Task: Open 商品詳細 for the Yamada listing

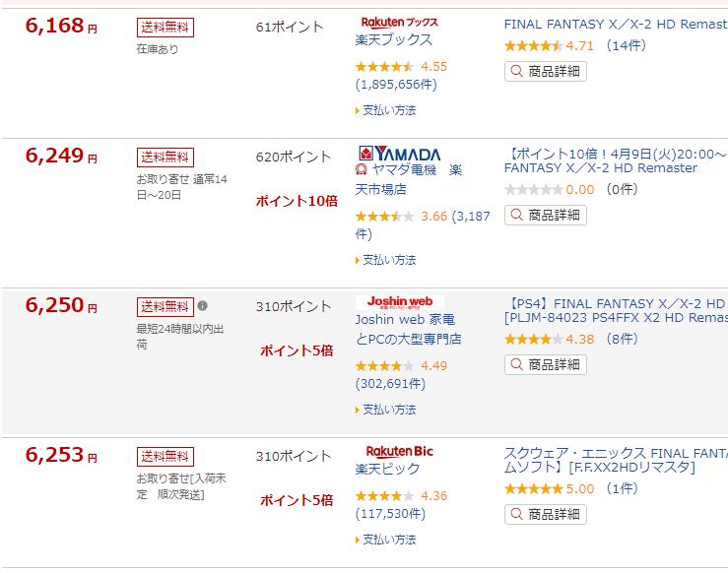Action: tap(546, 216)
